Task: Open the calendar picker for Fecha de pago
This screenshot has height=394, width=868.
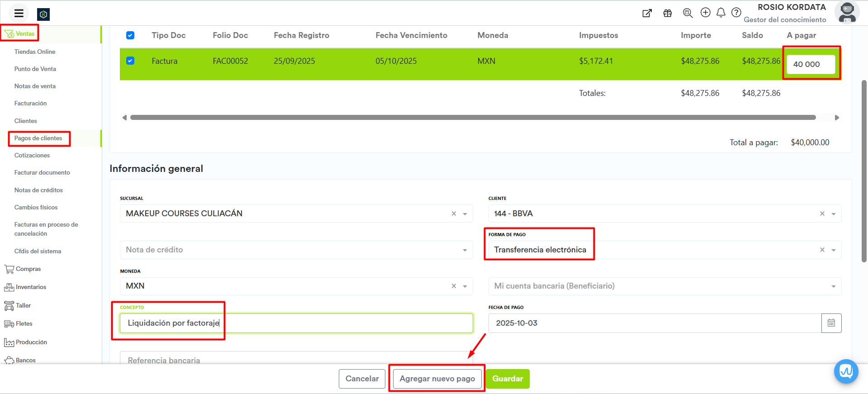Action: click(831, 323)
